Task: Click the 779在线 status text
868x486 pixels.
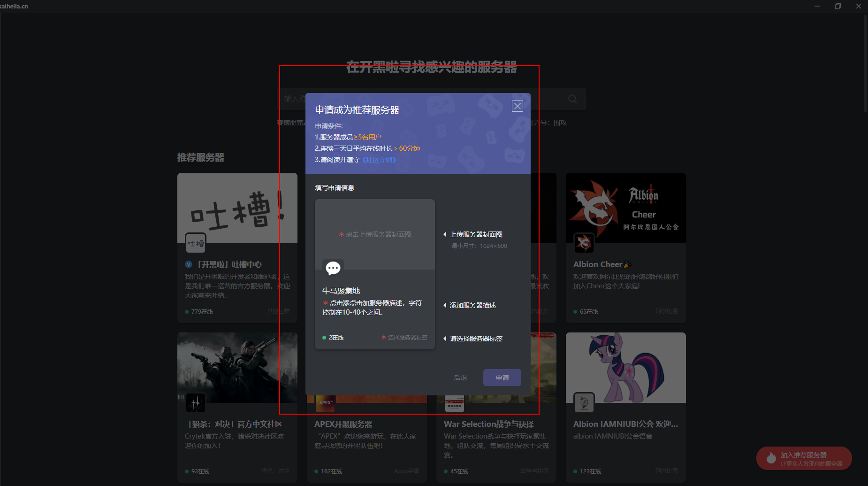Action: click(x=202, y=311)
